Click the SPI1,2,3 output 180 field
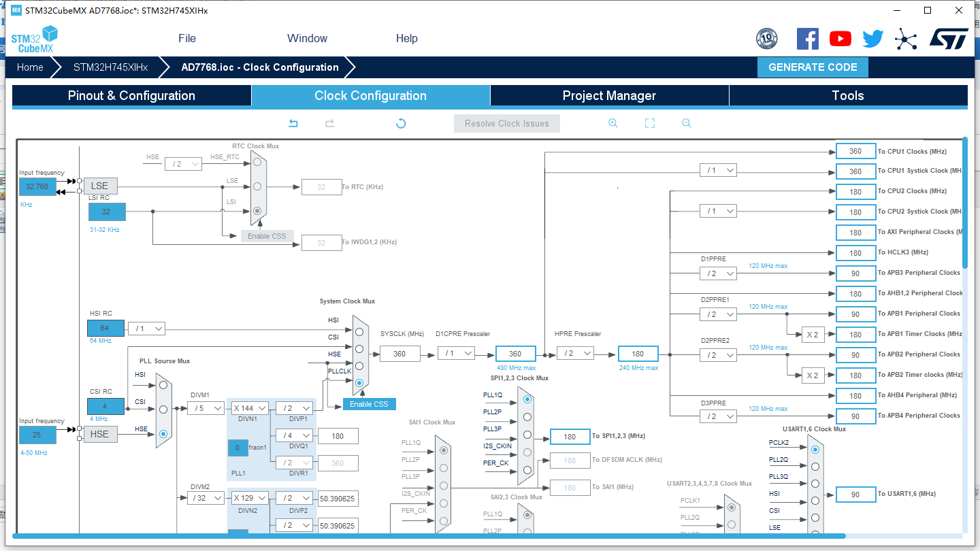This screenshot has width=980, height=551. tap(570, 437)
